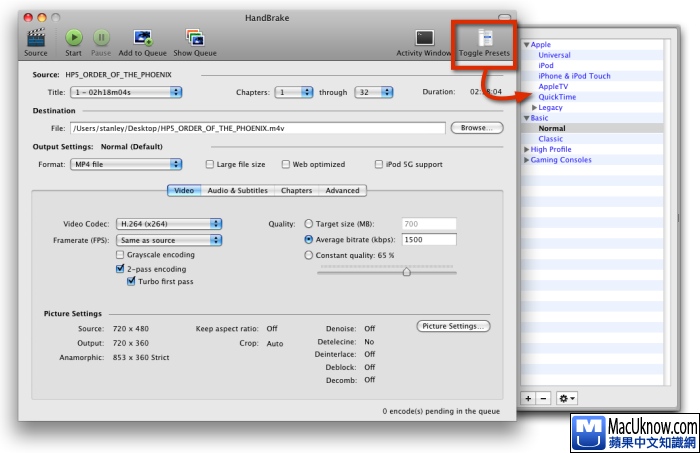This screenshot has width=700, height=453.
Task: Select Average bitrate (kbps) radio button
Action: [x=308, y=239]
